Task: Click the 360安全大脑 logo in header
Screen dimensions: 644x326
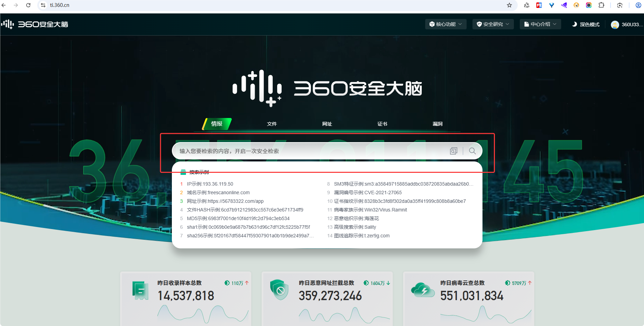Action: 35,24
